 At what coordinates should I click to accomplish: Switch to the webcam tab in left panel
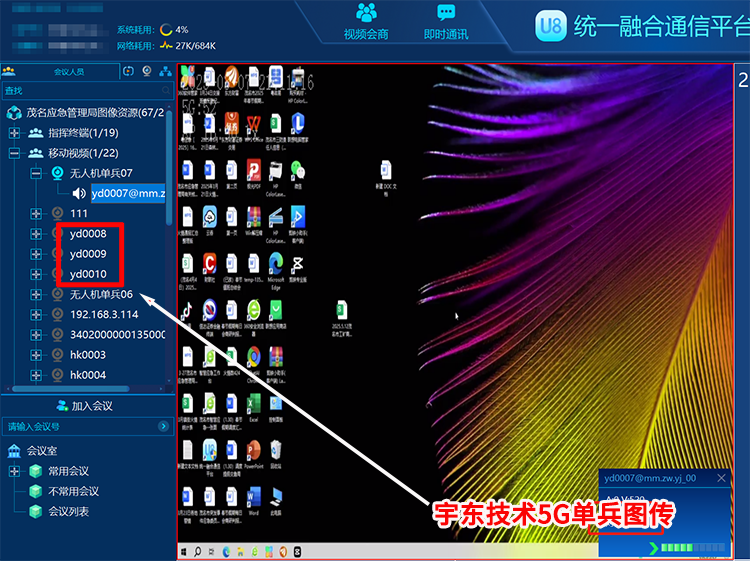(x=146, y=72)
